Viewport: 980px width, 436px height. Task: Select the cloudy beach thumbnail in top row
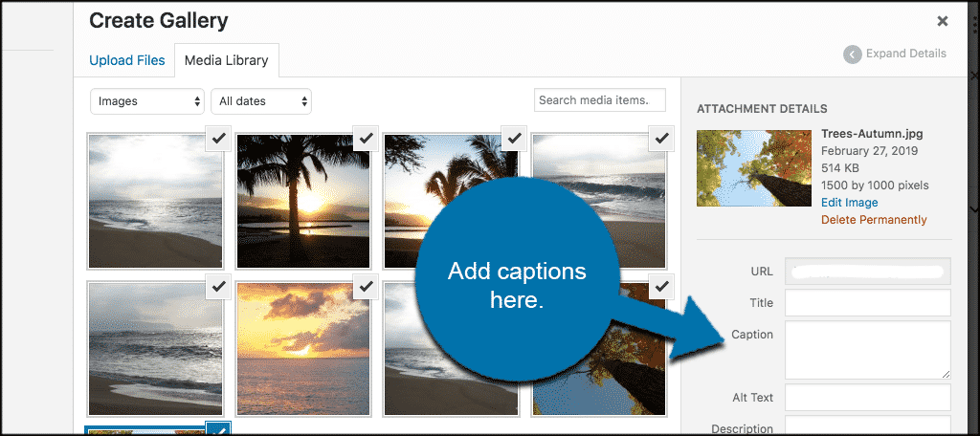(x=155, y=201)
